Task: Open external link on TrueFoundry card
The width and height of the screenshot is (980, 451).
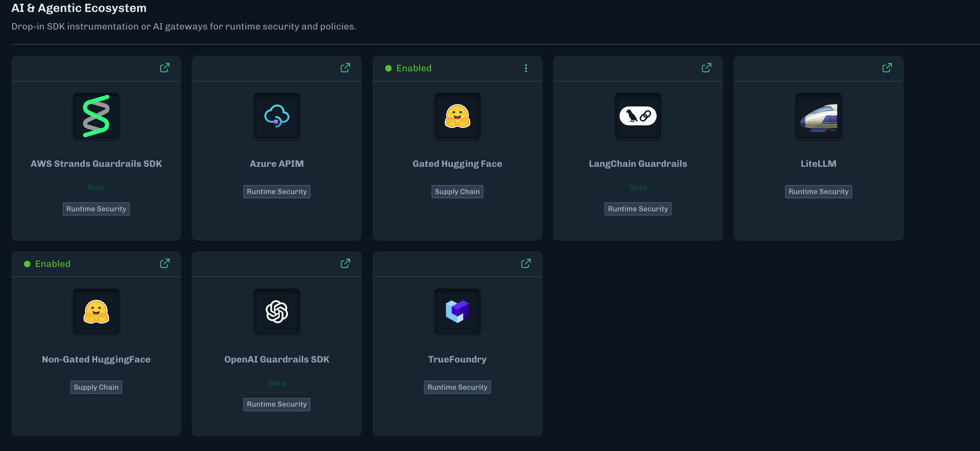Action: (526, 264)
